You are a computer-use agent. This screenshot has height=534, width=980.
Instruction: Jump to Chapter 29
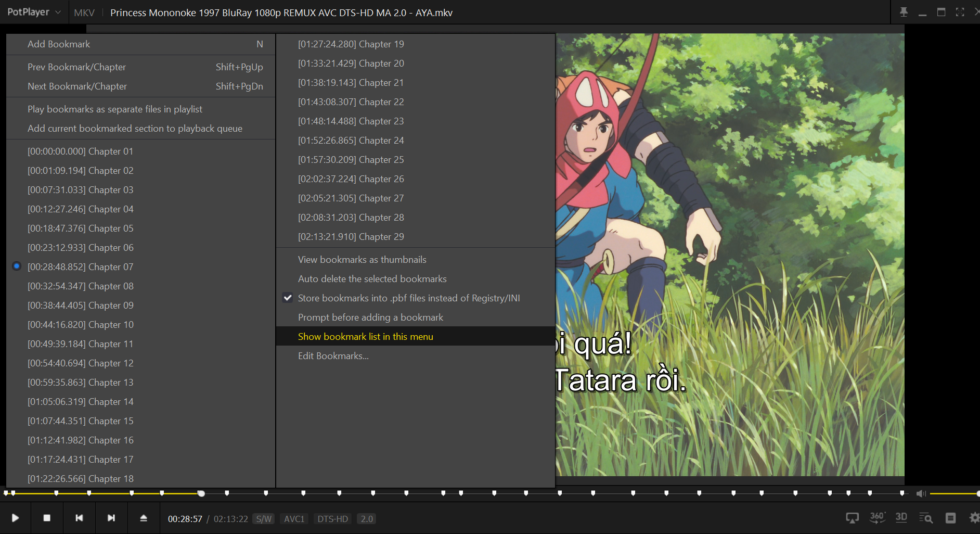[x=416, y=237]
